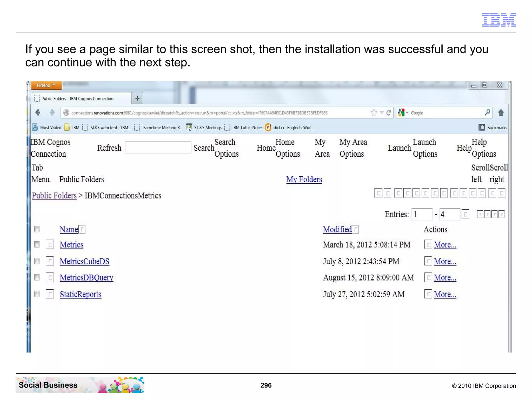
Task: Open the Help Options dropdown
Action: pos(484,148)
